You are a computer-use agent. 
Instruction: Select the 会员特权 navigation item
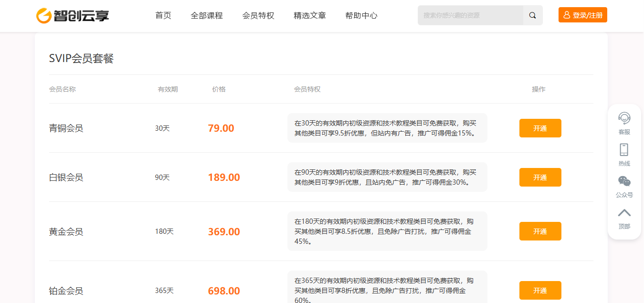258,15
